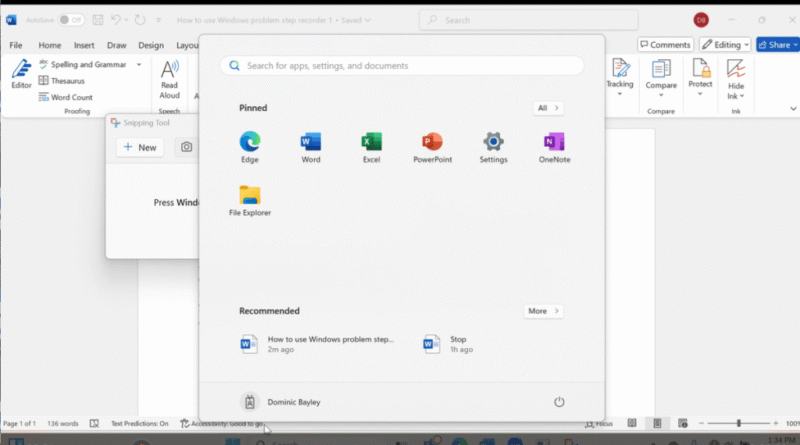Open Editor in Word ribbon

pyautogui.click(x=21, y=74)
